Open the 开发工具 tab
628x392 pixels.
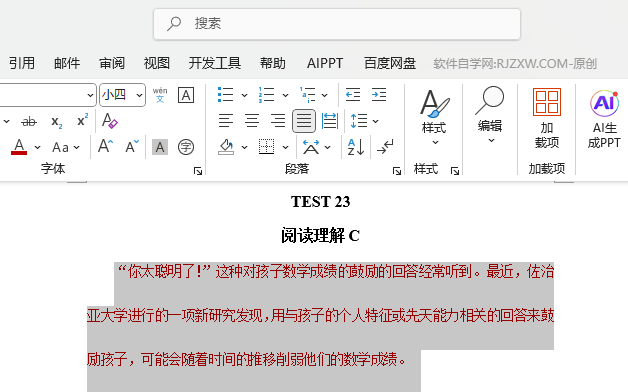215,63
